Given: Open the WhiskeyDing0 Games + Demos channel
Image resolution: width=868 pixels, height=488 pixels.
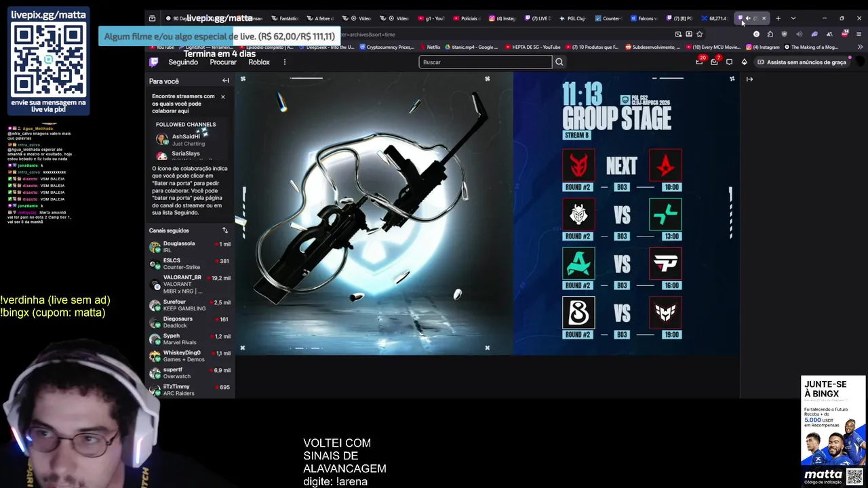Looking at the screenshot, I should click(190, 356).
